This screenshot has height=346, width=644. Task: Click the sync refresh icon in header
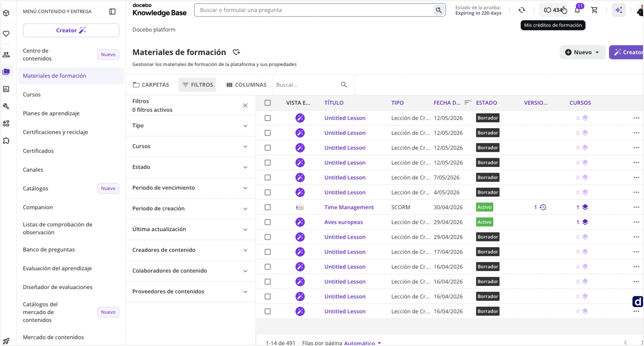click(522, 10)
